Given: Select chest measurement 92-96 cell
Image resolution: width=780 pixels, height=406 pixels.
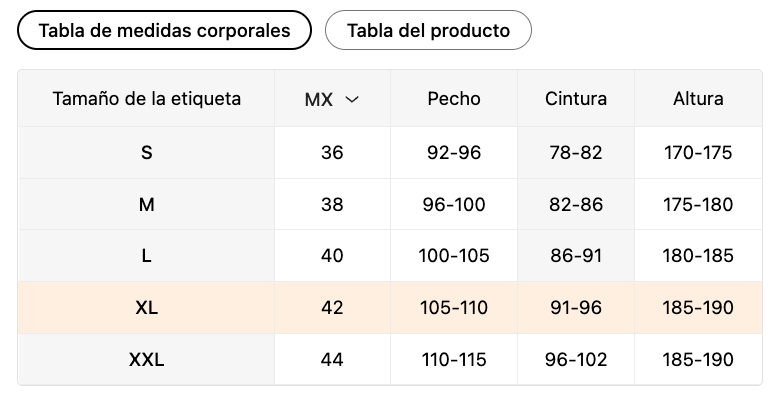Looking at the screenshot, I should [x=454, y=153].
